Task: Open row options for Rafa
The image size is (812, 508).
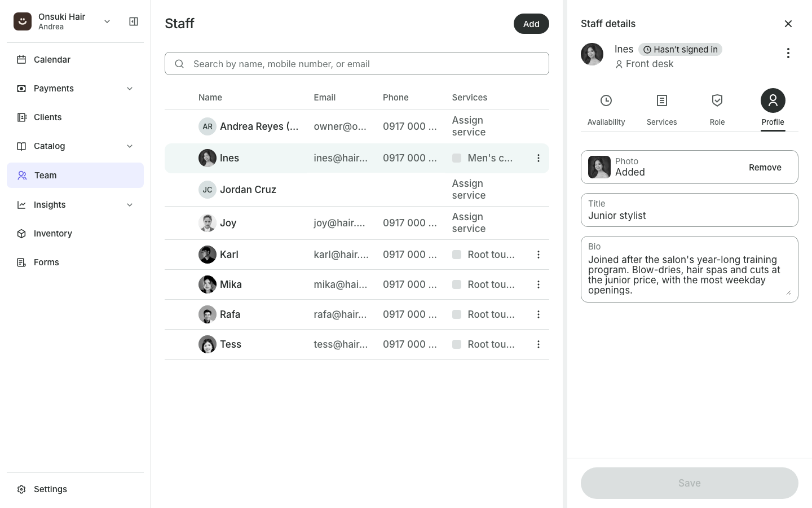Action: 539,314
